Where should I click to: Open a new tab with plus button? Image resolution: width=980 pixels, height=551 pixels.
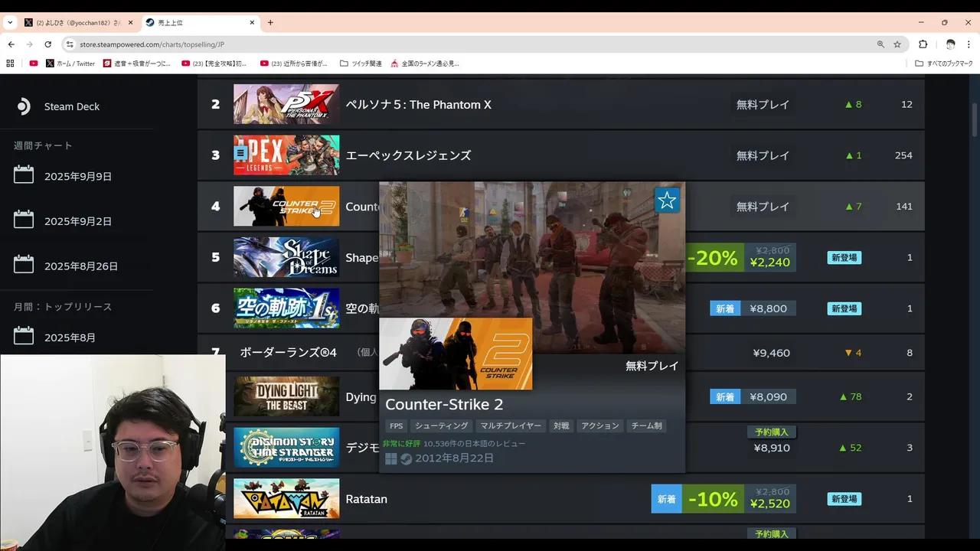point(270,22)
